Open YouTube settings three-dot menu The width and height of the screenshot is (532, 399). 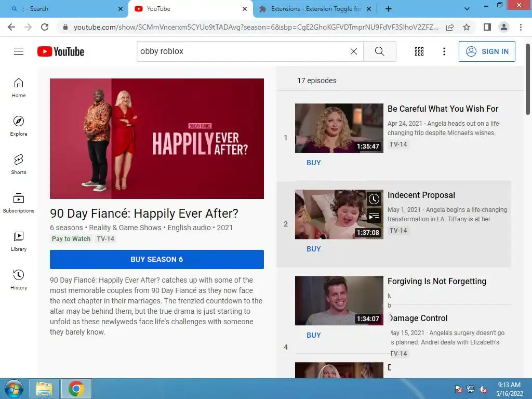coord(444,51)
